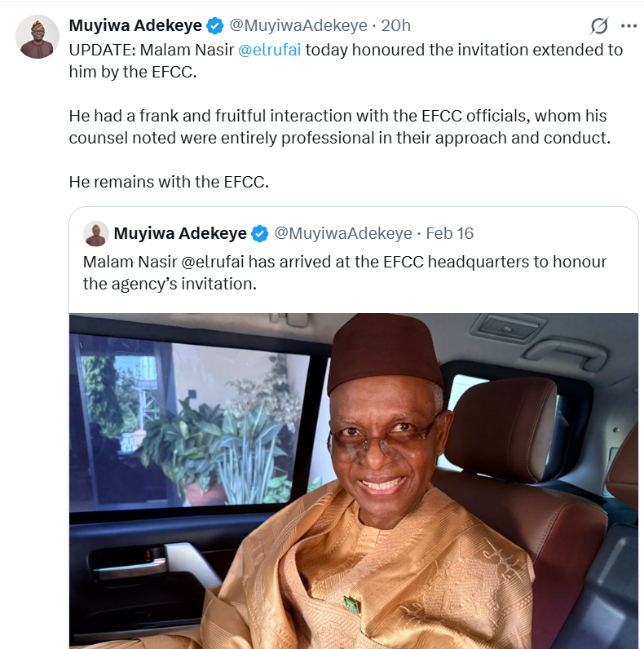This screenshot has height=649, width=644.
Task: Click the @MuyiwaAdekeye handle on main tweet
Action: pyautogui.click(x=297, y=26)
